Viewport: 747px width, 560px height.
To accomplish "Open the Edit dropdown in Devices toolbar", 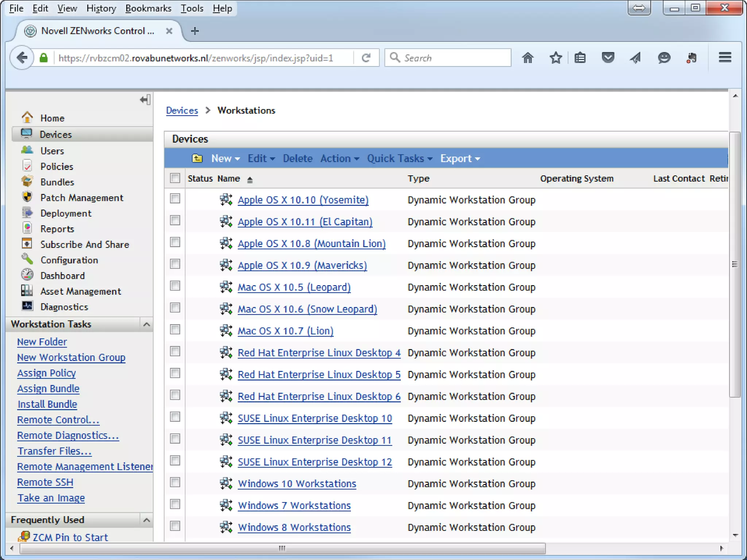I will point(261,158).
